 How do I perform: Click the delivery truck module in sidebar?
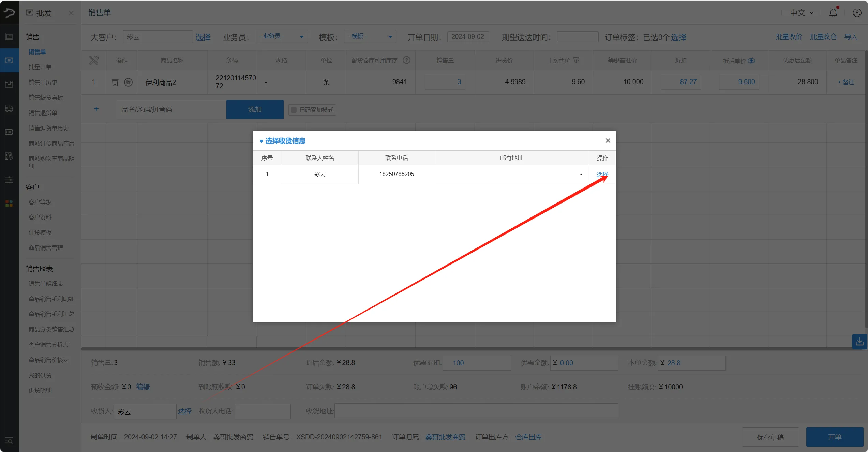(x=9, y=108)
